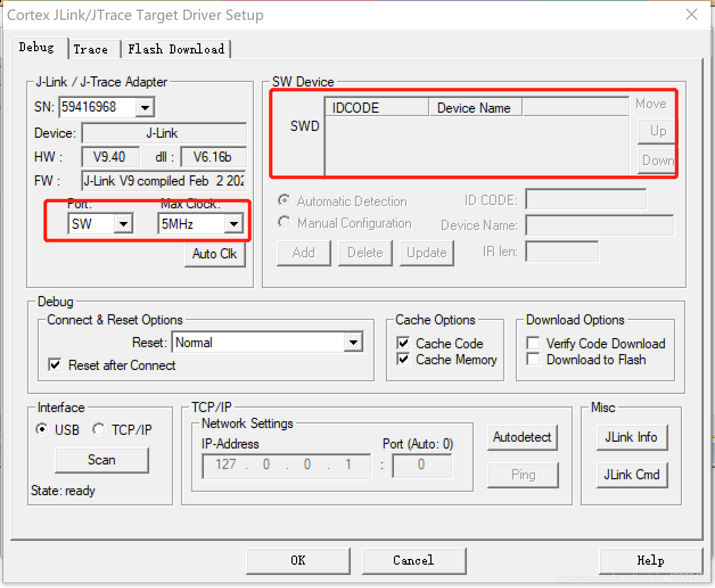715x588 pixels.
Task: Confirm with the OK button
Action: click(298, 561)
